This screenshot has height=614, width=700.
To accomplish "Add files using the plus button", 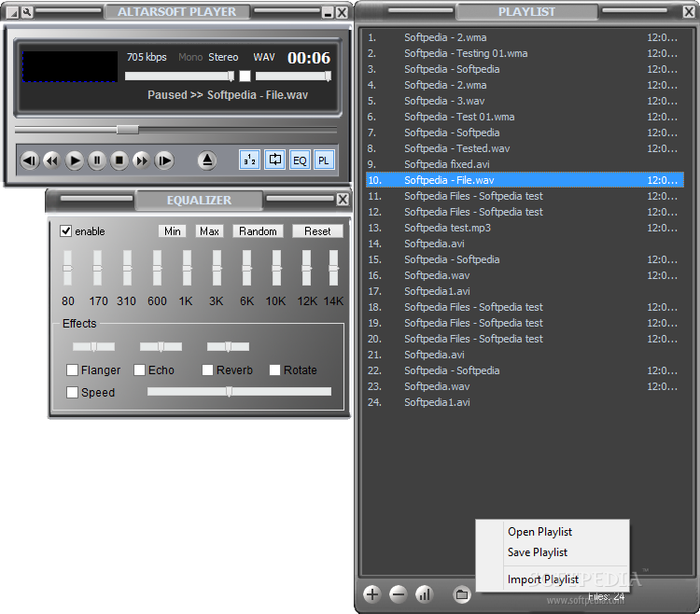I will 371,594.
